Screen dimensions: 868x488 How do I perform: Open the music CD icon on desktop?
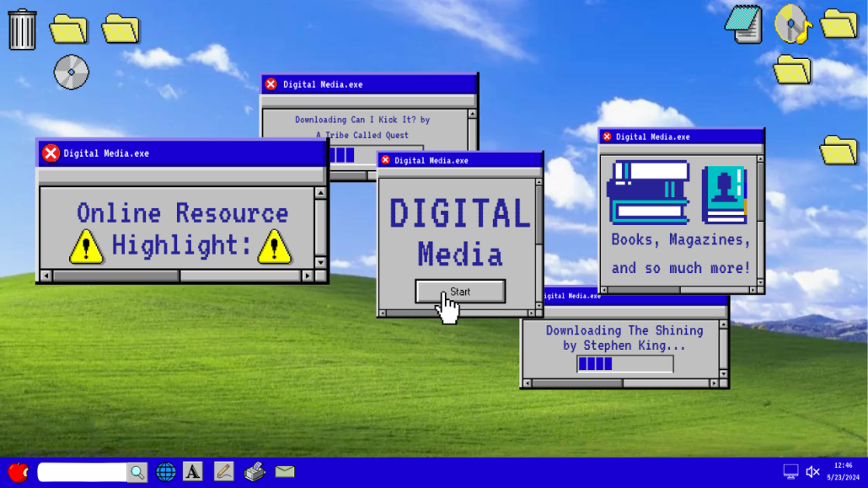click(x=793, y=24)
